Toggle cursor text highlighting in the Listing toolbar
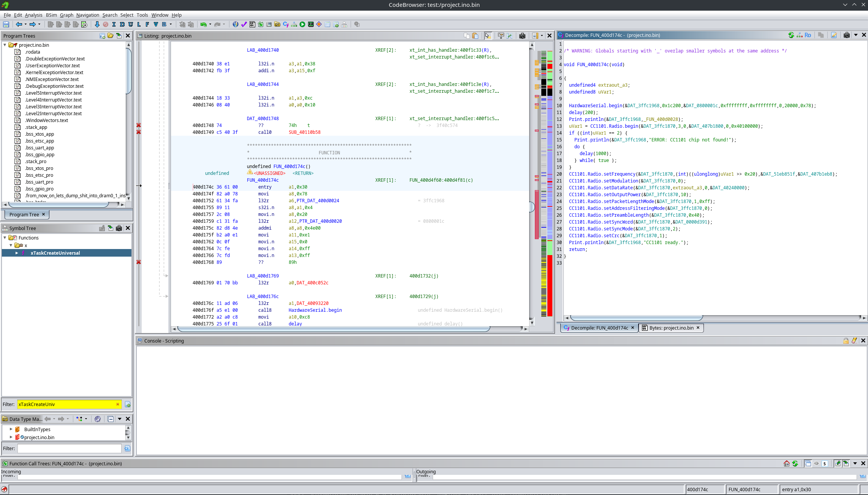Image resolution: width=868 pixels, height=495 pixels. click(x=488, y=36)
